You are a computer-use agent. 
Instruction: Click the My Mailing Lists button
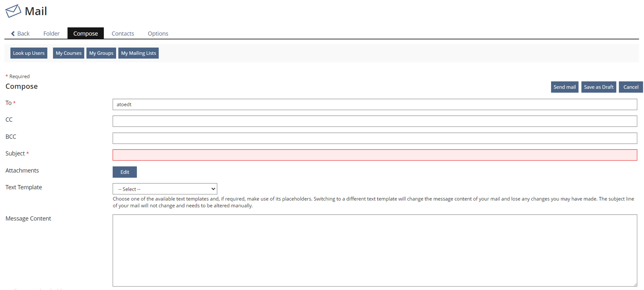click(138, 53)
